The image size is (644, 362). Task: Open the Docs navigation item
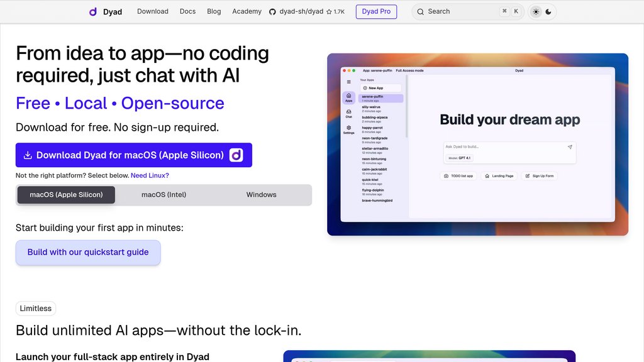pyautogui.click(x=187, y=11)
